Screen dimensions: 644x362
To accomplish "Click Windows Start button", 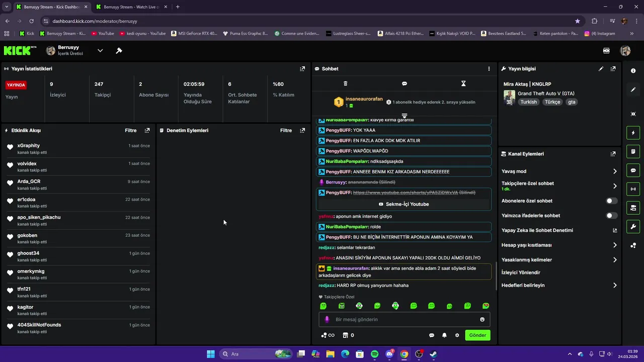I will point(211,354).
